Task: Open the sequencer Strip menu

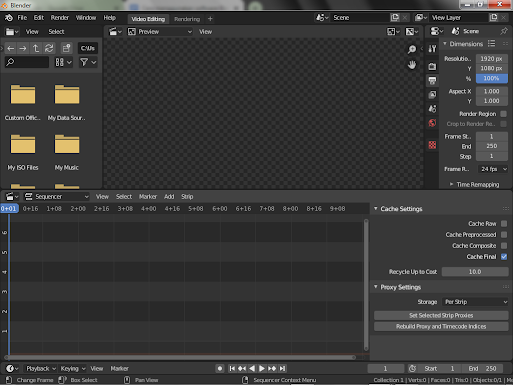Action: click(187, 197)
